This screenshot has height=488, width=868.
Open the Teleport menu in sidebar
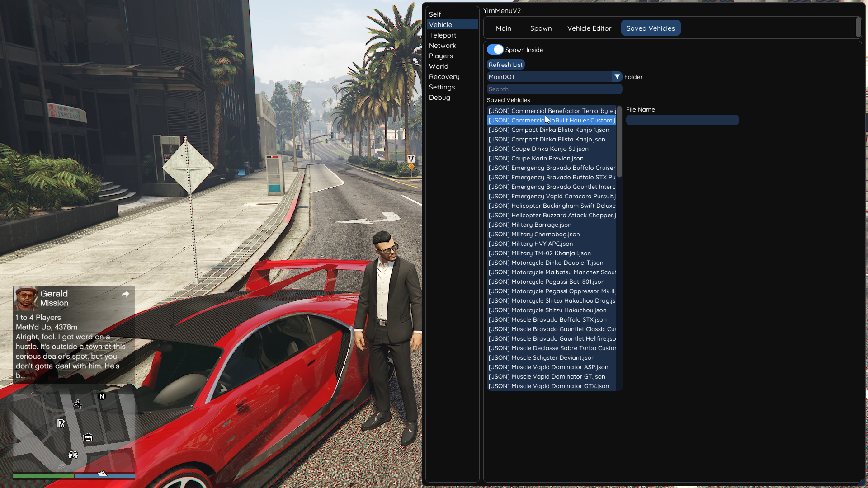pyautogui.click(x=443, y=35)
